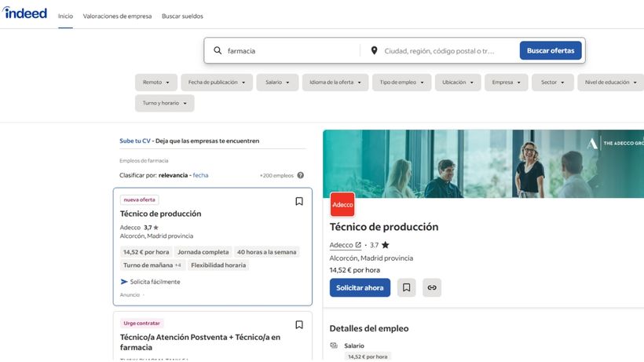Screen dimensions: 644x362
Task: Open the Sector filter dropdown
Action: (553, 82)
